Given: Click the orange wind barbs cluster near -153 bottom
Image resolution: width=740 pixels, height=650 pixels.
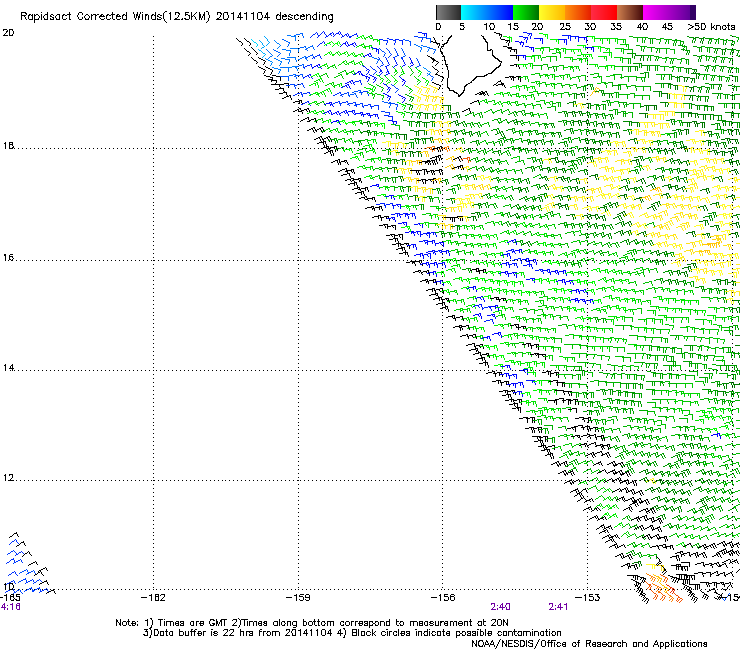Looking at the screenshot, I should click(x=663, y=589).
